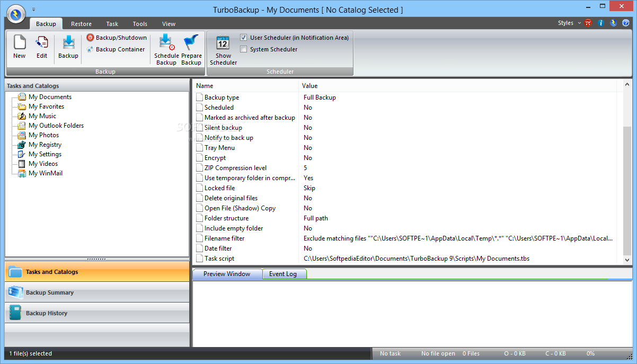This screenshot has height=364, width=637.
Task: Click the blue info icon
Action: 601,23
